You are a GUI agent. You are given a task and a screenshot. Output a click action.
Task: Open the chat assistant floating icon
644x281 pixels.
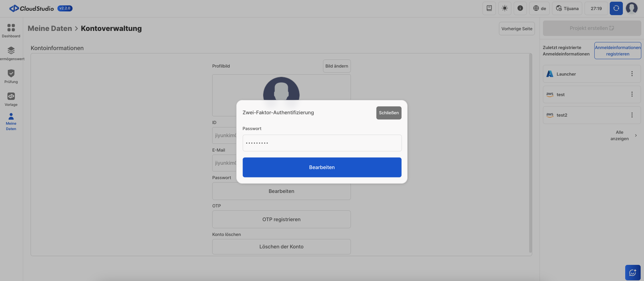(x=633, y=272)
